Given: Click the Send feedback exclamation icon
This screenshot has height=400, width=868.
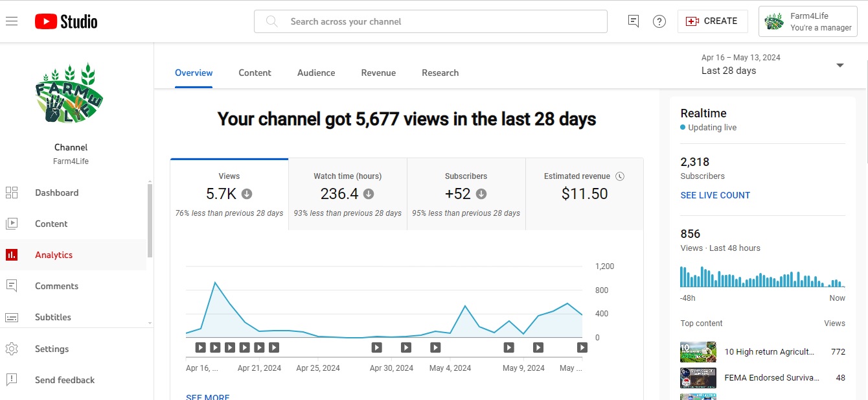Looking at the screenshot, I should pos(12,380).
